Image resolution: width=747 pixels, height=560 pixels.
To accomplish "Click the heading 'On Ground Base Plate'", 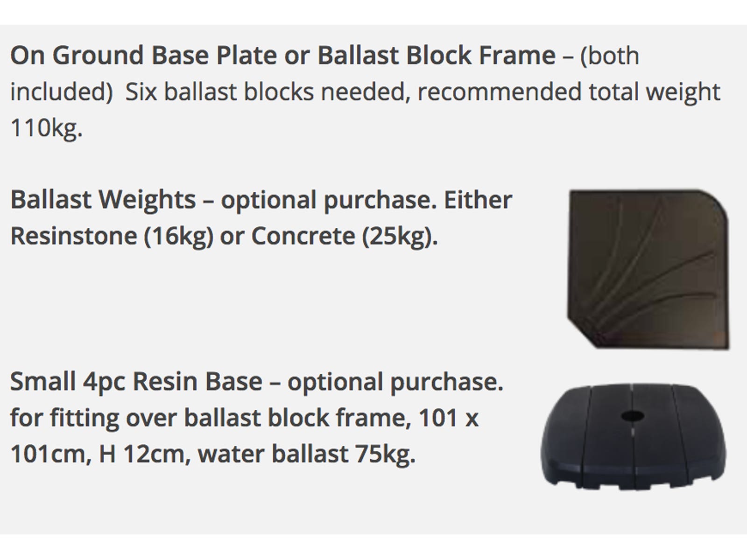I will coord(143,55).
